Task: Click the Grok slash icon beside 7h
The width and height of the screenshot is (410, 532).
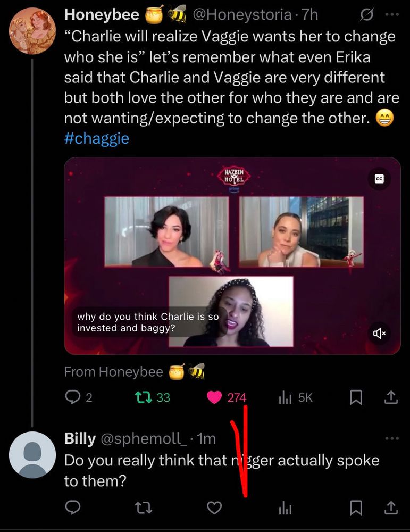Action: coord(366,15)
